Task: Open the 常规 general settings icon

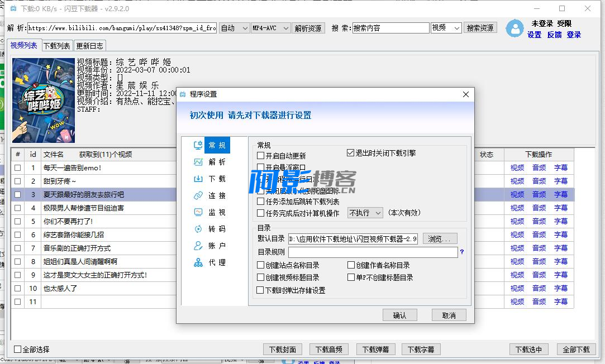Action: [198, 145]
